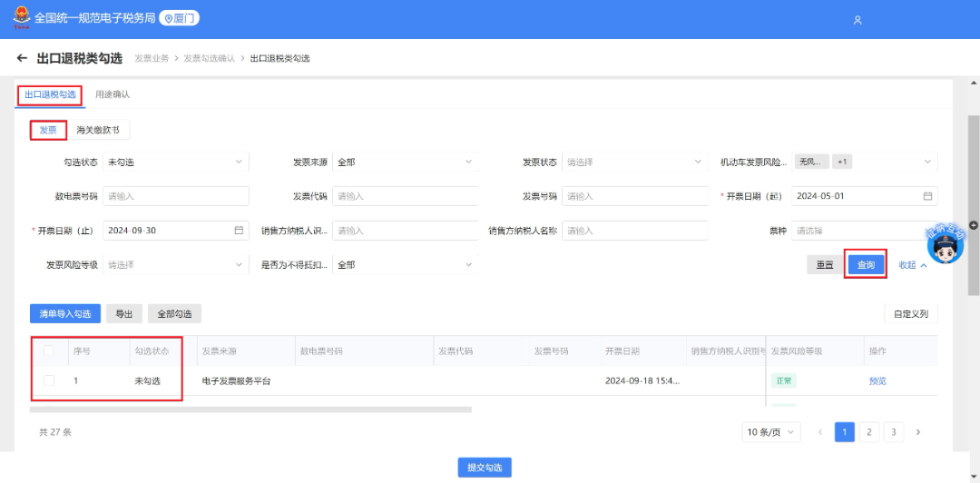Click 发票业务 in the breadcrumb
This screenshot has height=483, width=980.
click(x=152, y=58)
